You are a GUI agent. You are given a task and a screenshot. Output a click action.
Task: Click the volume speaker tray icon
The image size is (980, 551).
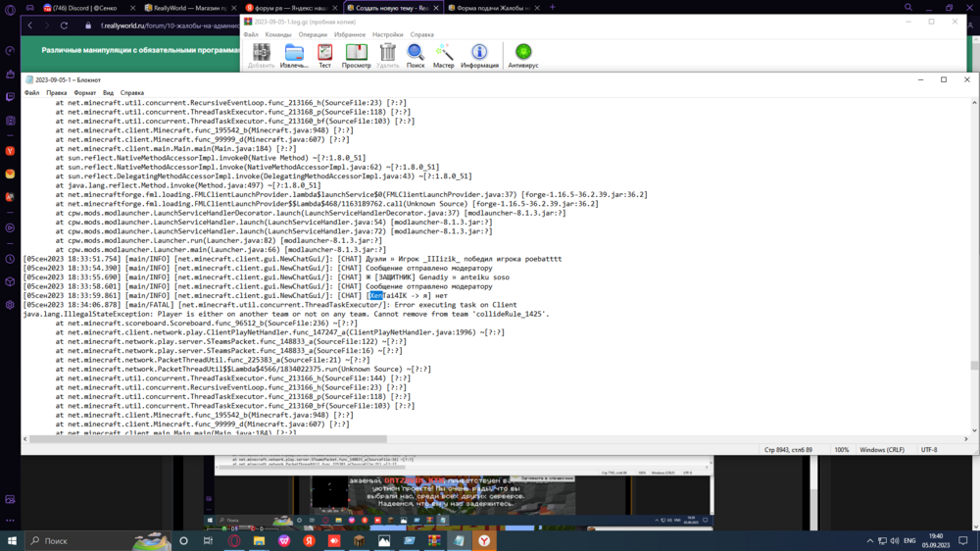tap(895, 541)
